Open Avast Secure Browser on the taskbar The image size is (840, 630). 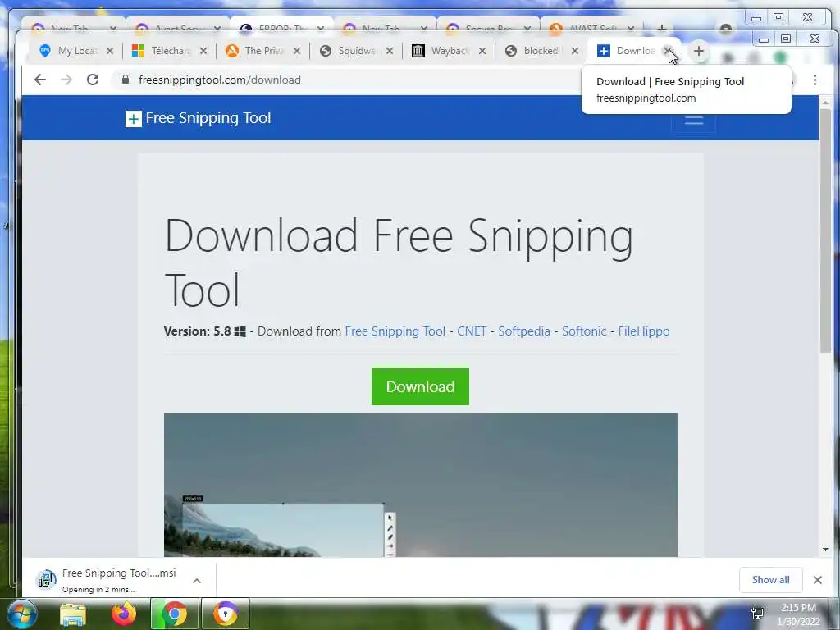coord(226,614)
